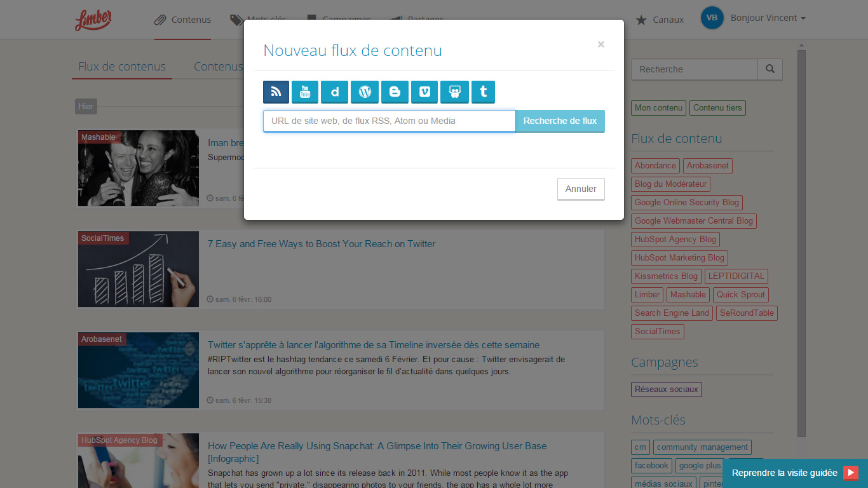Toggle the Mon contenu filter
Viewport: 868px width, 488px height.
click(659, 108)
